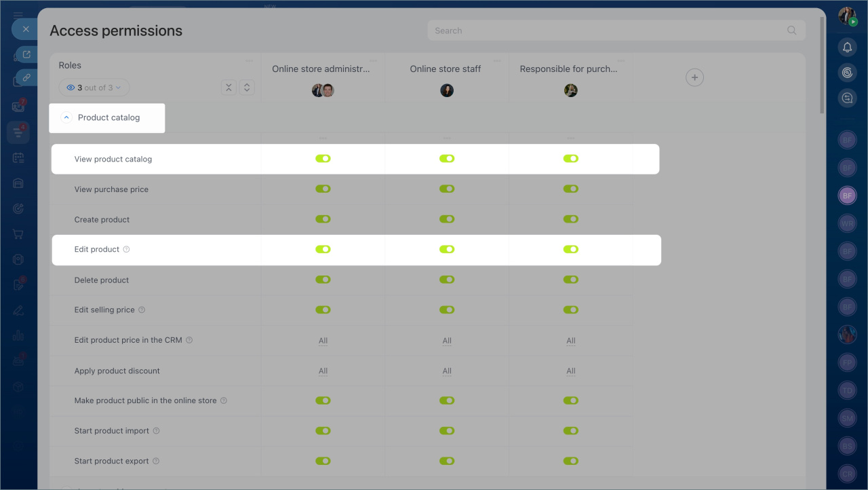Viewport: 868px width, 490px height.
Task: Click the collapse all sections icon
Action: click(x=229, y=88)
